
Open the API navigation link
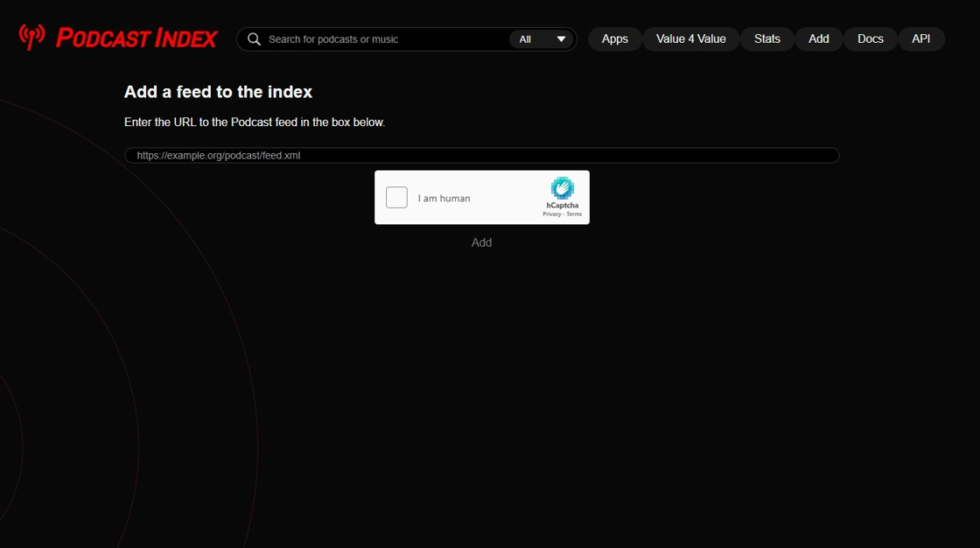[920, 39]
